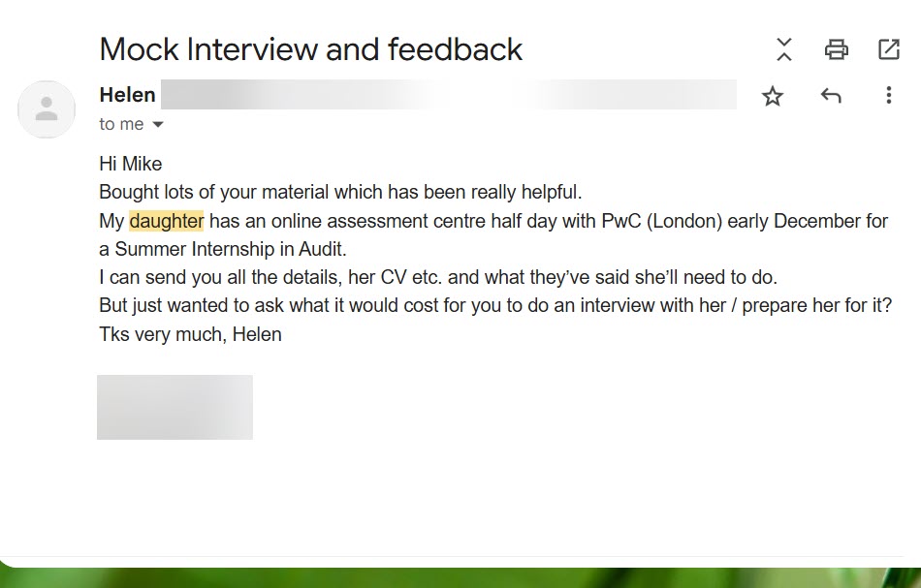921x588 pixels.
Task: Star the message from Helen
Action: click(x=772, y=96)
